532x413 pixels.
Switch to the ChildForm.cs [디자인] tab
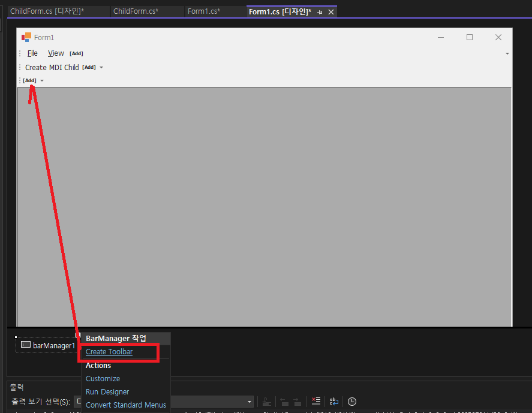click(47, 11)
